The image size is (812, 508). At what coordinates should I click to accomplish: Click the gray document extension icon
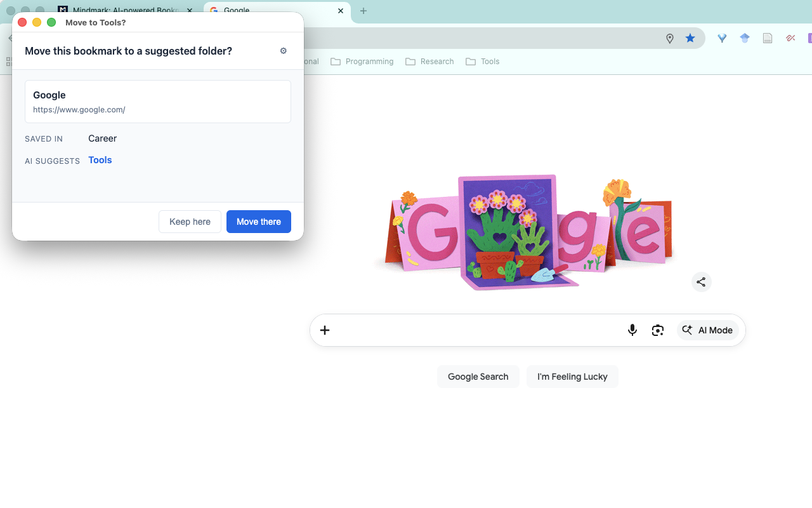768,38
